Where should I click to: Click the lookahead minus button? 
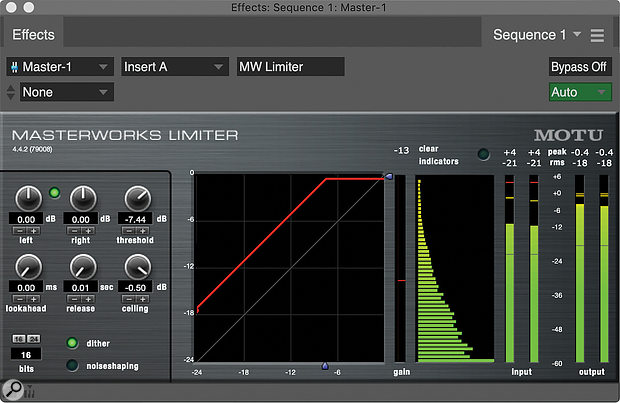tap(19, 299)
